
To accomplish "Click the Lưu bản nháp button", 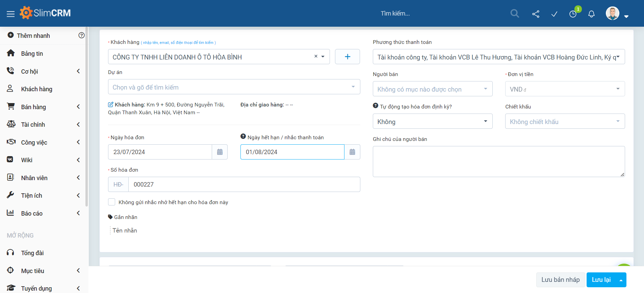I will [560, 280].
